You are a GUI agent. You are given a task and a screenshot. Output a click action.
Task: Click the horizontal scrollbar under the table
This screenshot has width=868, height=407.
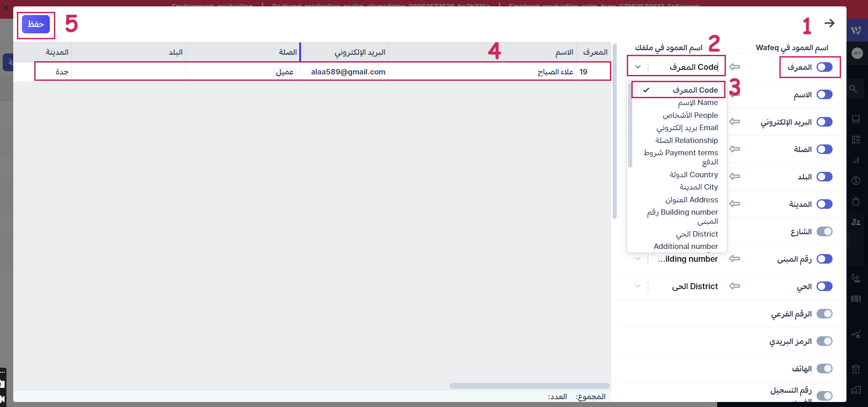(529, 386)
